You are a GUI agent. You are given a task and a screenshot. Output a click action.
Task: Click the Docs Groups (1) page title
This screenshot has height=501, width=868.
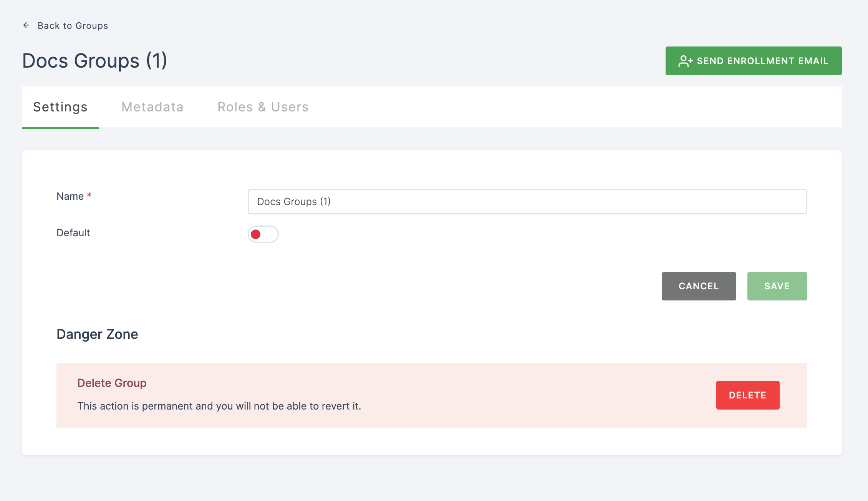coord(95,61)
